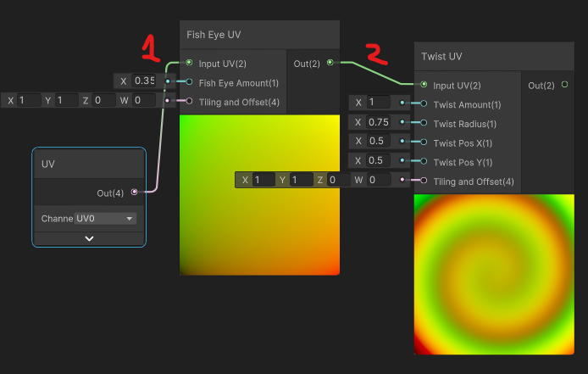588x374 pixels.
Task: Click the Twist Radius input port
Action: 424,123
